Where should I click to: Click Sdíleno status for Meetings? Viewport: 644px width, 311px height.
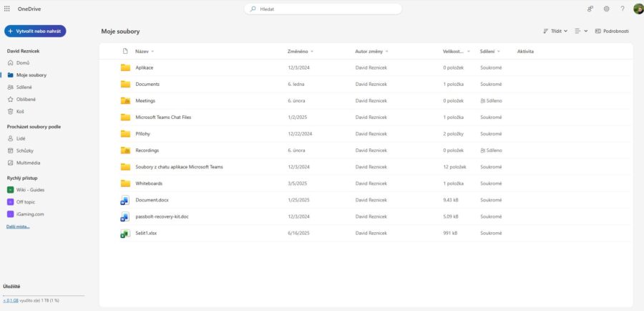click(491, 100)
